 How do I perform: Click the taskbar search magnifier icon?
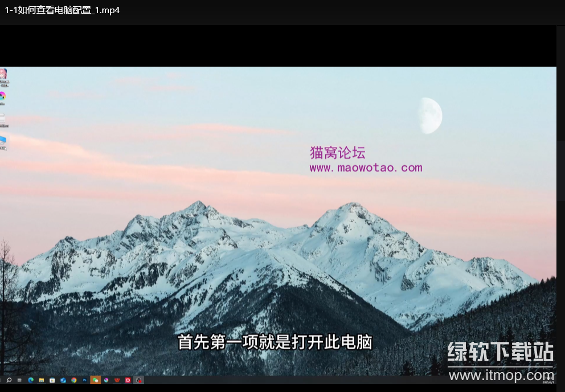[x=9, y=380]
